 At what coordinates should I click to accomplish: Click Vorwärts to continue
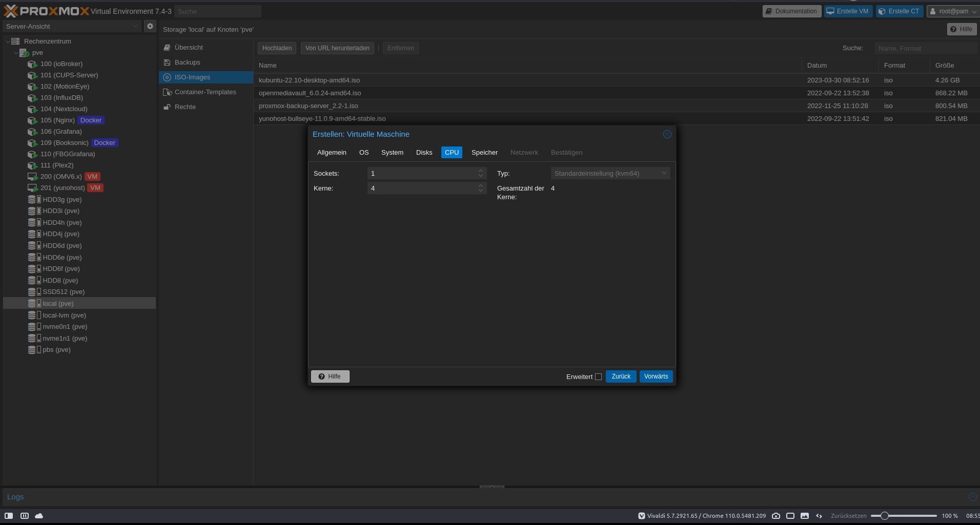[x=656, y=376]
